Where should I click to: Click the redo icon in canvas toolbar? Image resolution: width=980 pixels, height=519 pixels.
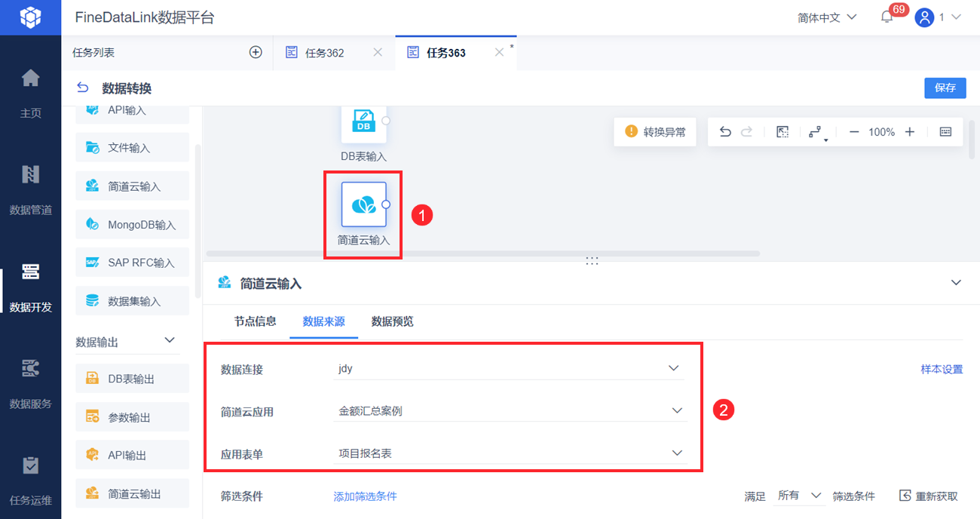[746, 132]
